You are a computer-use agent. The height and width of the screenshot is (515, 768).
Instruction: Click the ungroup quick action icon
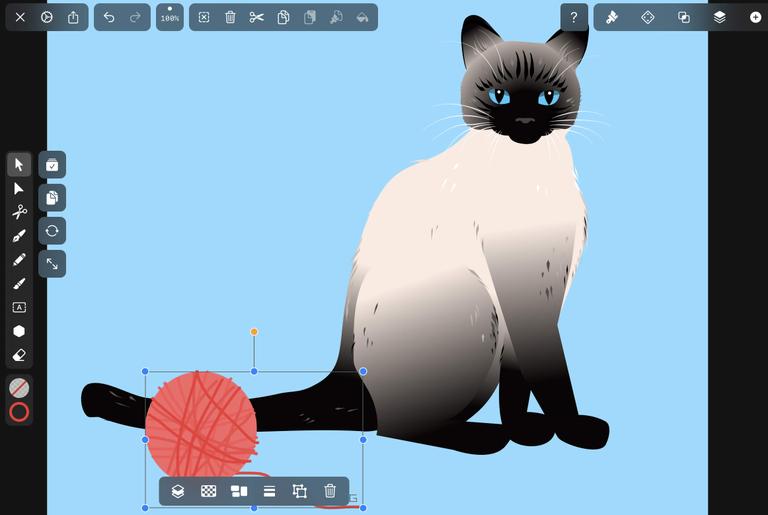[300, 491]
